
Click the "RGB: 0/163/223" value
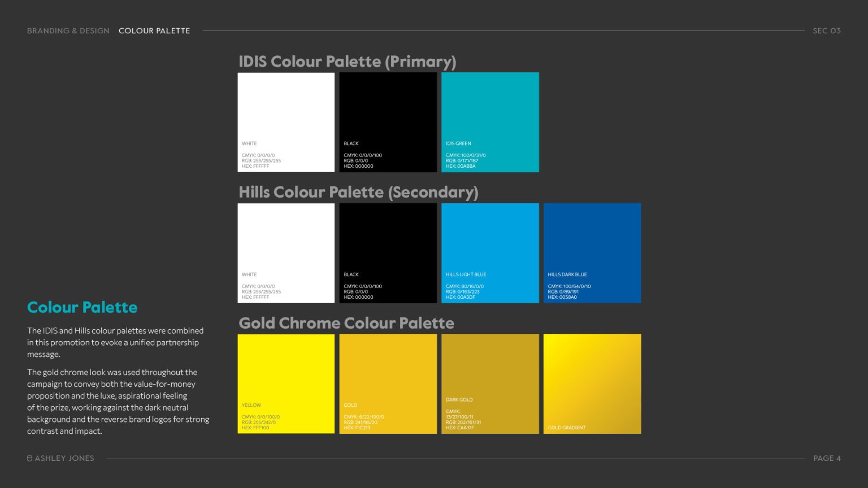(x=462, y=292)
